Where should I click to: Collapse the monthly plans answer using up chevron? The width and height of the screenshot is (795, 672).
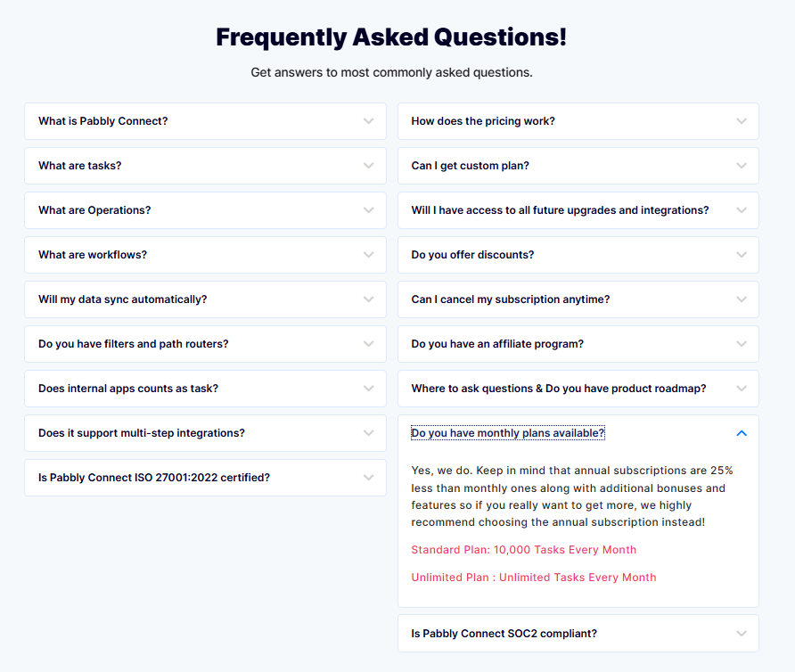742,433
